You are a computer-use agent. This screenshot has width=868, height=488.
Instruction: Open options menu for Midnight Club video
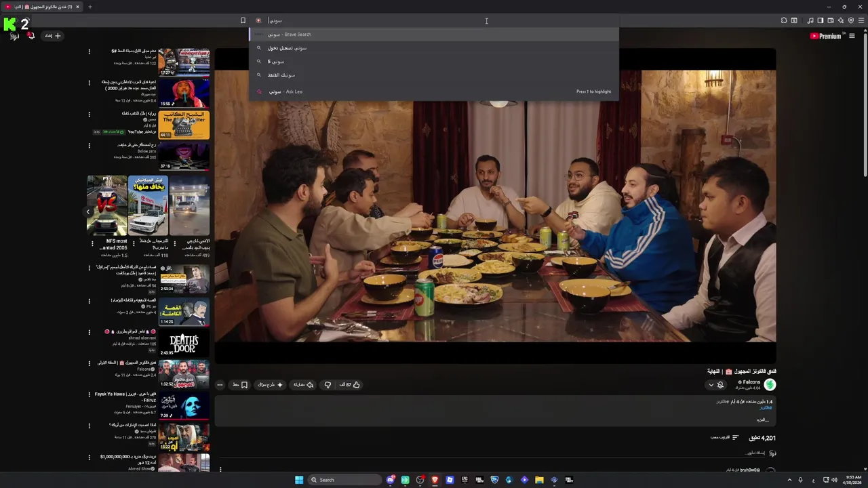point(89,52)
